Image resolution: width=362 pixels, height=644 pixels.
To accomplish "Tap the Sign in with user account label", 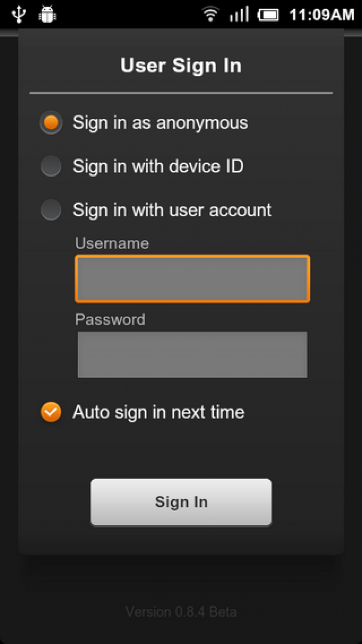I will click(172, 210).
